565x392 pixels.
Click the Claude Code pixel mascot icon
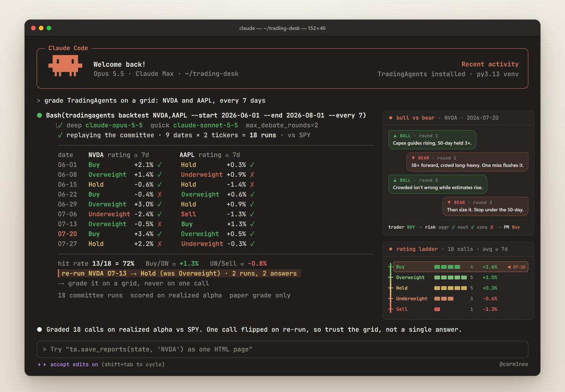pos(65,66)
